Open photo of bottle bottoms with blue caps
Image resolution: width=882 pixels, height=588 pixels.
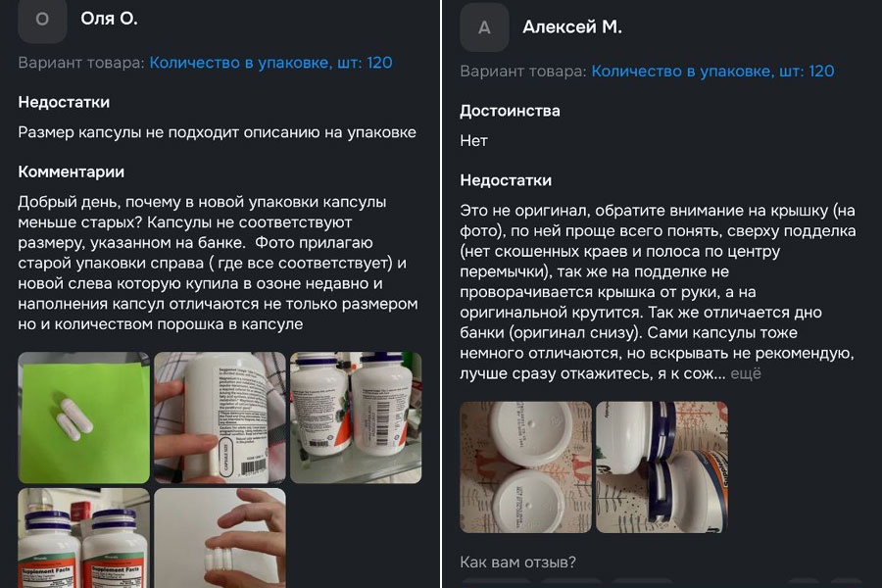662,467
